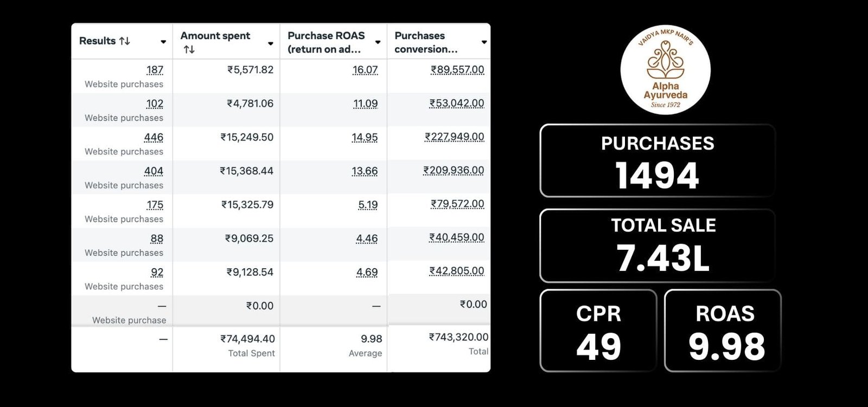Select the Purchase ROAS column header
The width and height of the screenshot is (868, 407).
click(x=325, y=42)
